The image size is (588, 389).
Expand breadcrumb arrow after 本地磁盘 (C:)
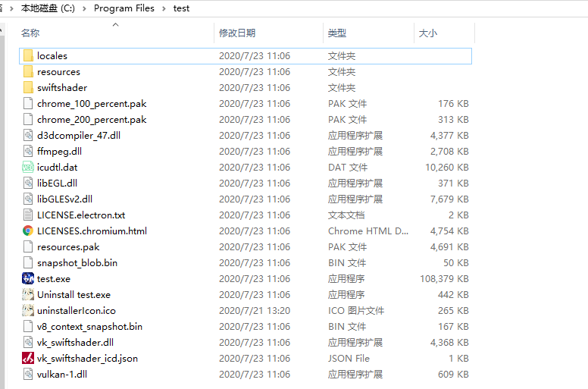[84, 8]
